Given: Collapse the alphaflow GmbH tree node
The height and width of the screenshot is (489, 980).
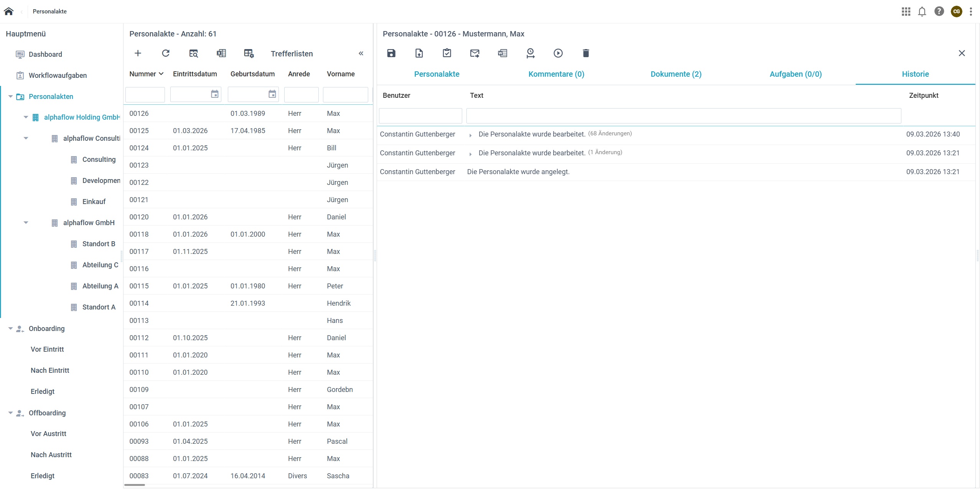Looking at the screenshot, I should coord(26,223).
